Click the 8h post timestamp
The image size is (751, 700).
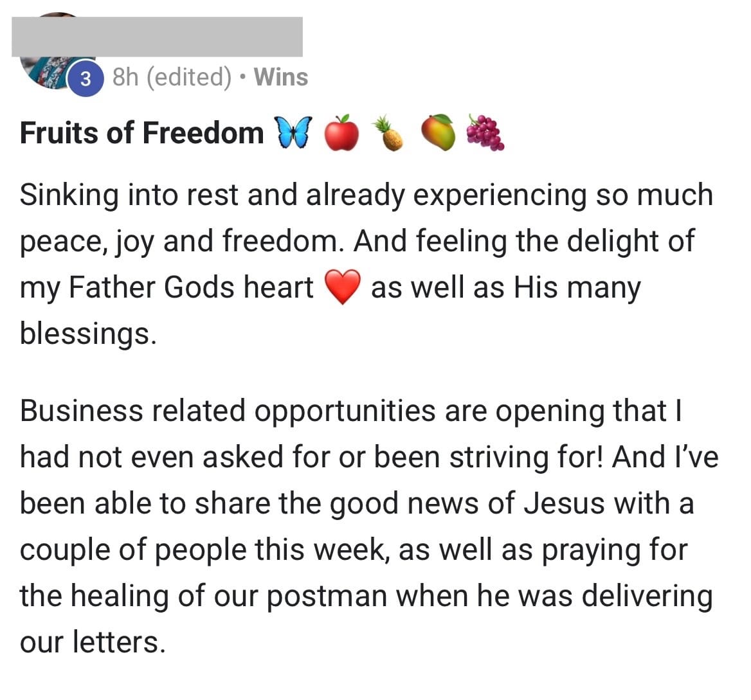(x=126, y=77)
